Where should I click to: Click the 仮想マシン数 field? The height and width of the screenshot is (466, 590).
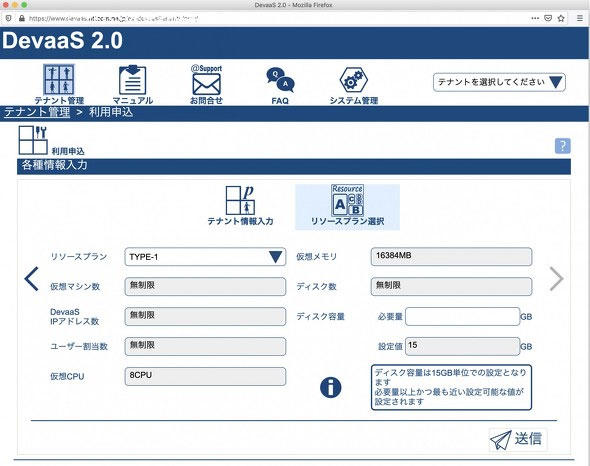point(205,286)
